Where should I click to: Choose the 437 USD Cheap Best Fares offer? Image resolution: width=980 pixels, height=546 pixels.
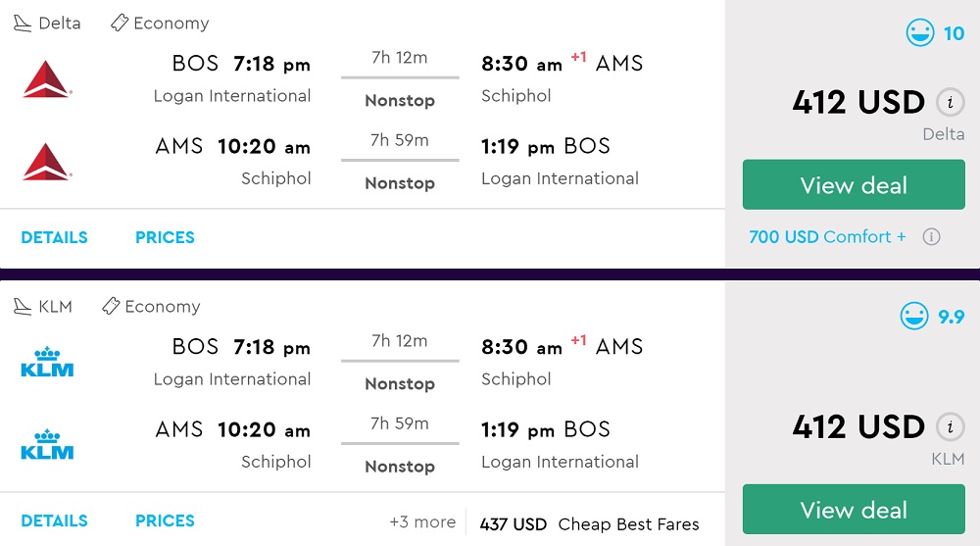[589, 524]
